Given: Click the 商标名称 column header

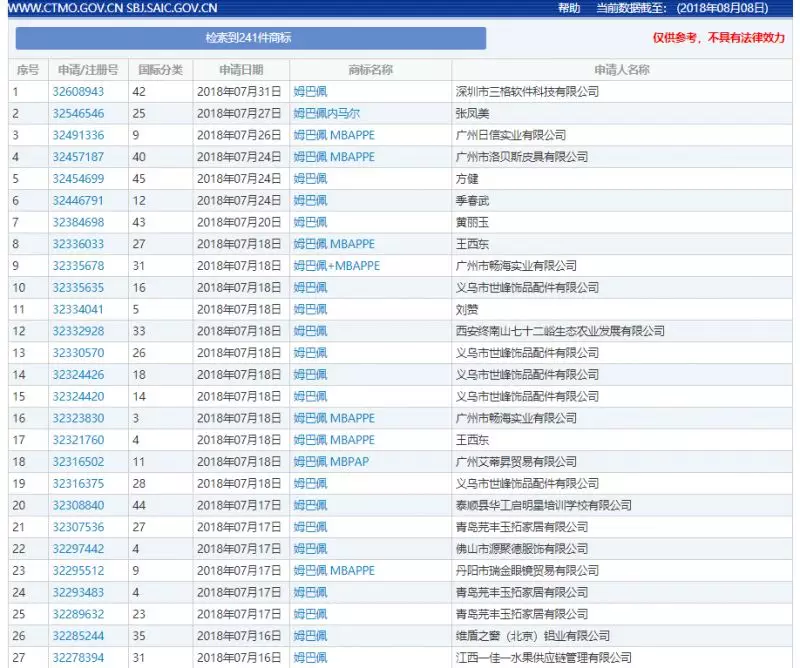Looking at the screenshot, I should coord(370,70).
